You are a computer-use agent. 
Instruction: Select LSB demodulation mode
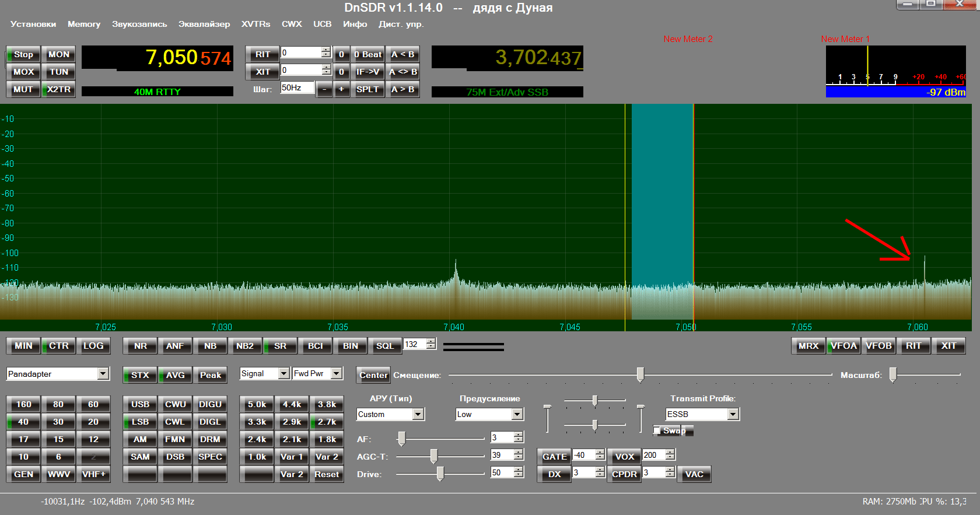coord(140,422)
